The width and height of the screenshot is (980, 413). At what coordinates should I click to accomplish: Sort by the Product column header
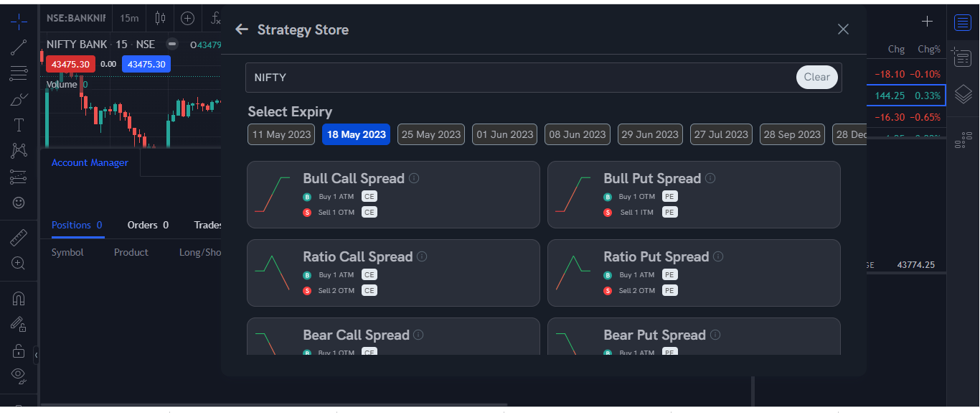tap(131, 252)
